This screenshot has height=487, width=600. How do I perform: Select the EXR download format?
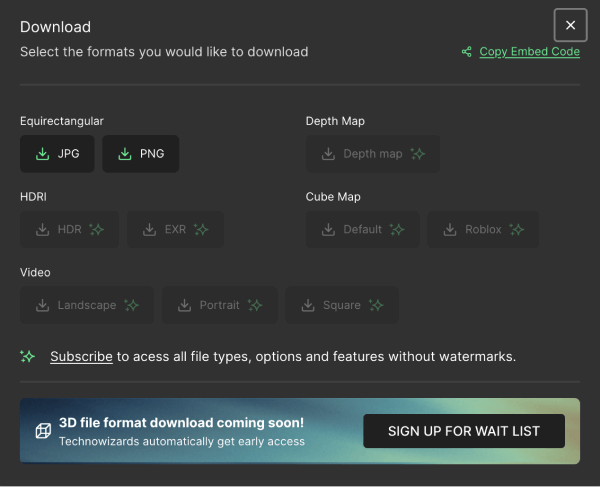tap(175, 229)
